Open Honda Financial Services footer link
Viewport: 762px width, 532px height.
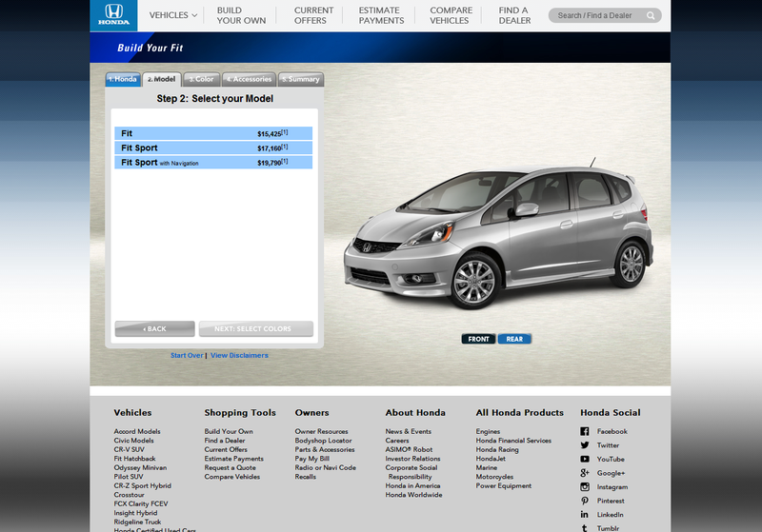(x=513, y=441)
